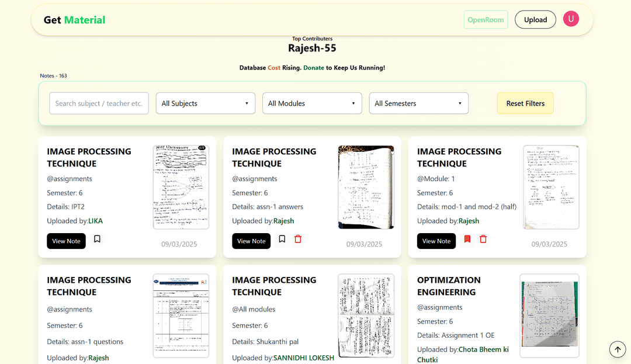Viewport: 631px width, 364px height.
Task: Open the All Semesters dropdown
Action: point(418,103)
